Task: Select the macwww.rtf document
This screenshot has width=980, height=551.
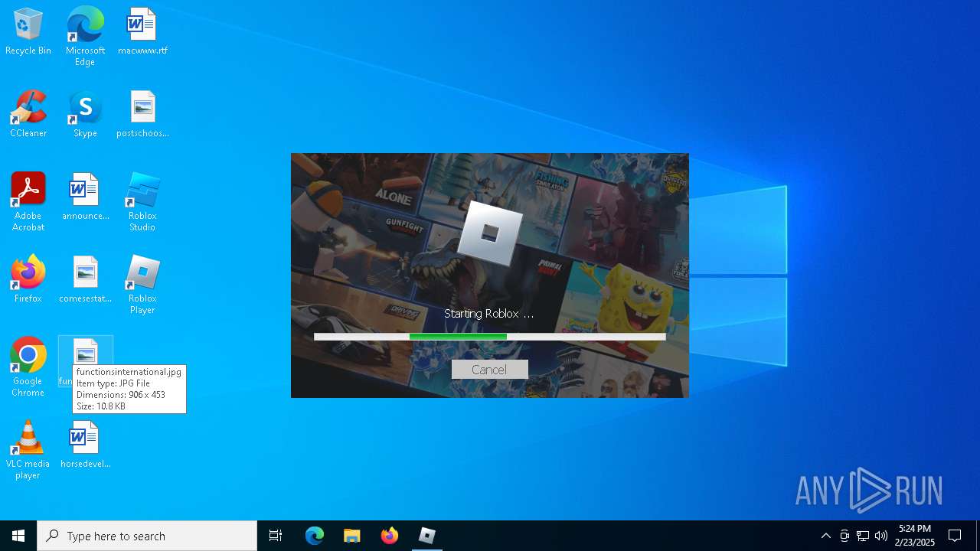Action: tap(142, 32)
